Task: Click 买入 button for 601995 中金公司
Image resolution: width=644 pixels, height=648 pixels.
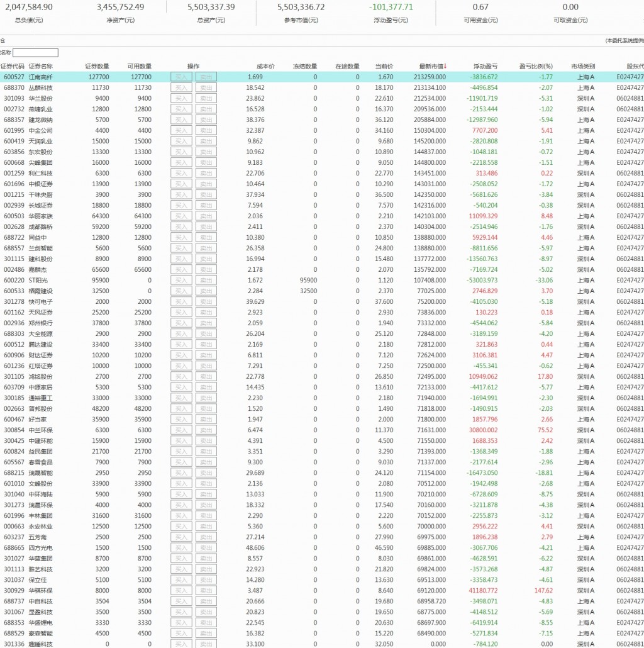Action: click(181, 131)
